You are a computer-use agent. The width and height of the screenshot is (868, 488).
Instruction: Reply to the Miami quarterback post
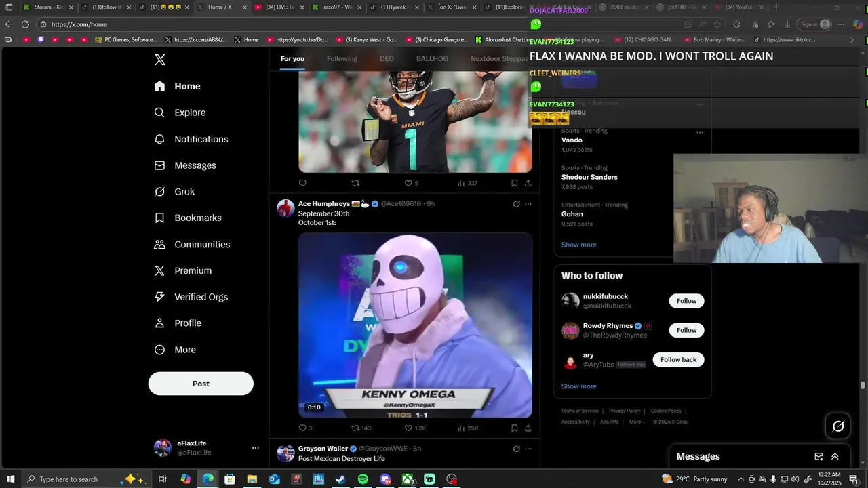tap(302, 183)
